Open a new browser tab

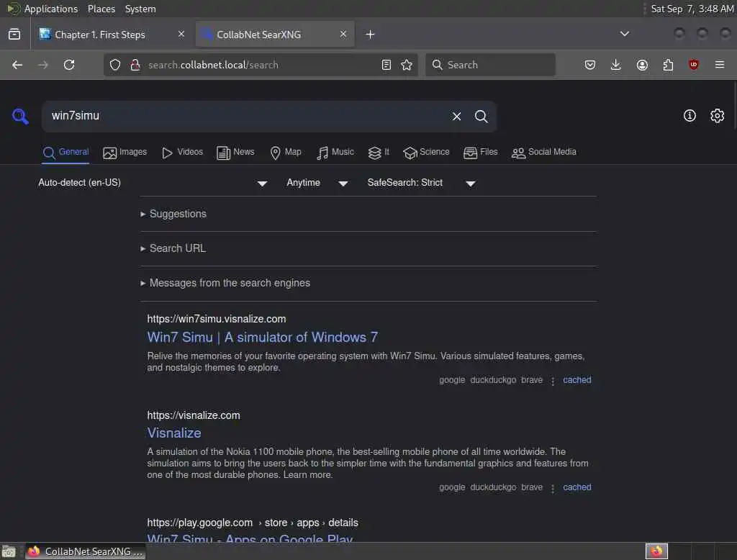[x=371, y=35]
